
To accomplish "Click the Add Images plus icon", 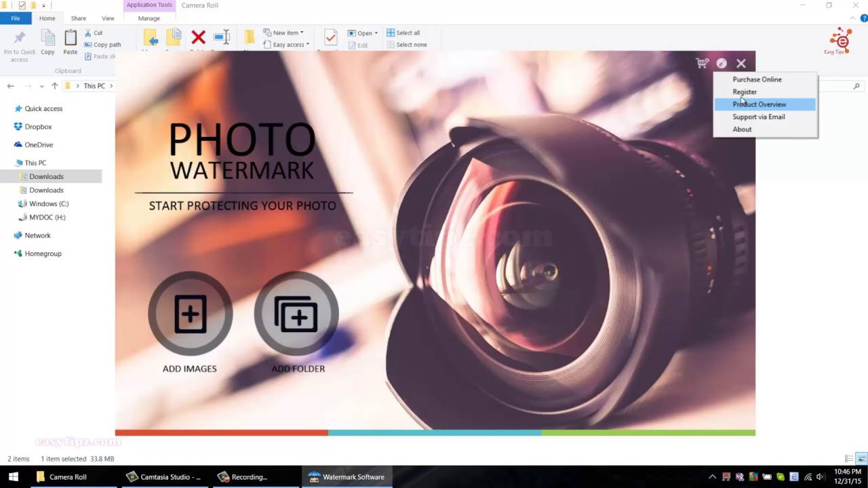I will pos(190,314).
